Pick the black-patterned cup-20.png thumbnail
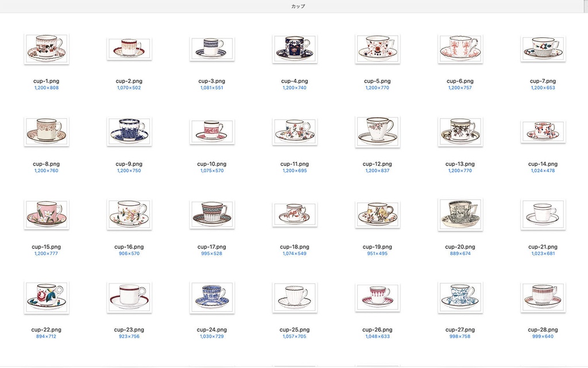This screenshot has height=368, width=588. click(x=460, y=214)
